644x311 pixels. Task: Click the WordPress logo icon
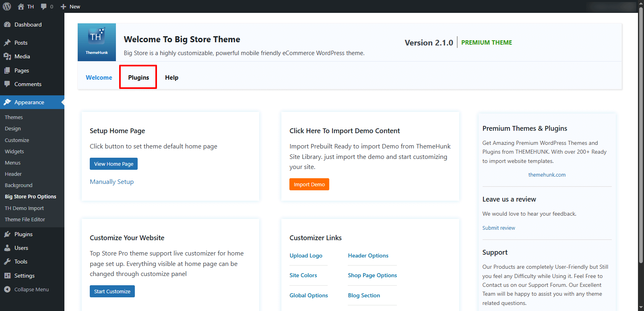click(7, 6)
